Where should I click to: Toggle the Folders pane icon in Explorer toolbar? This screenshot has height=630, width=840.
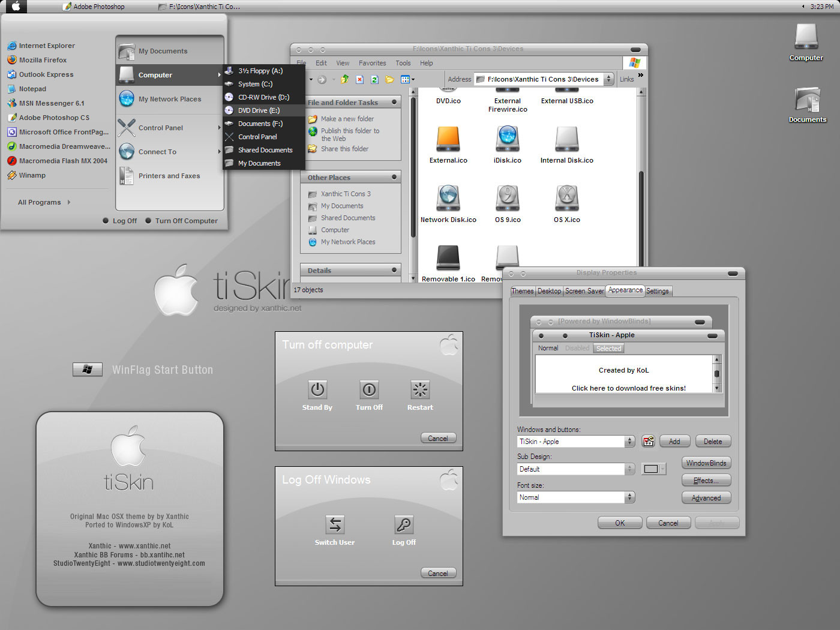[x=389, y=79]
